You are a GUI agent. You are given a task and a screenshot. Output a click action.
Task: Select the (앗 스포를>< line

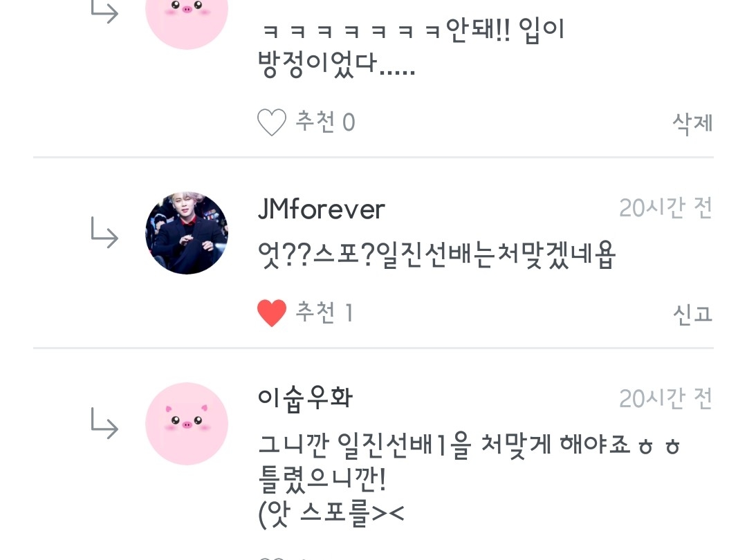331,514
